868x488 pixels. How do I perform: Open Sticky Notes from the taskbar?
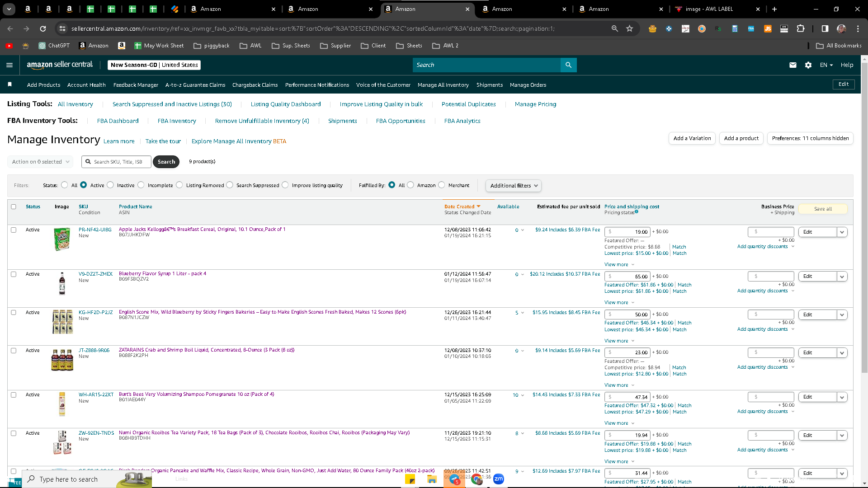point(410,479)
